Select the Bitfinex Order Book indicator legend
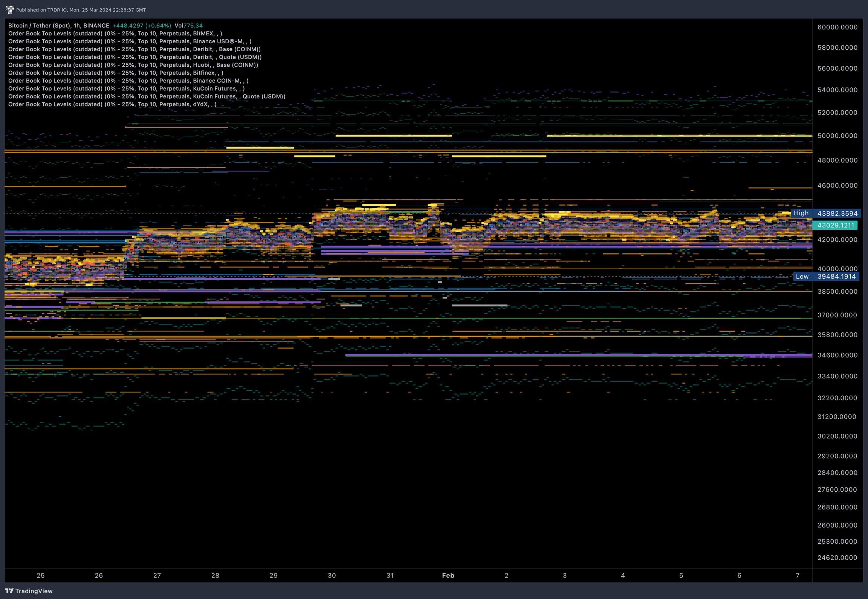Screen dimensions: 868x599 (116, 73)
